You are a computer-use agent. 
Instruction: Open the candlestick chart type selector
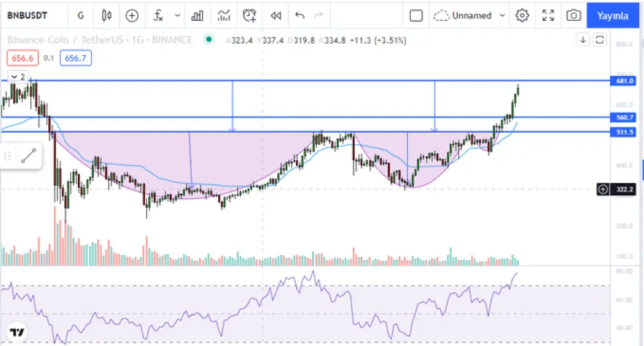107,15
